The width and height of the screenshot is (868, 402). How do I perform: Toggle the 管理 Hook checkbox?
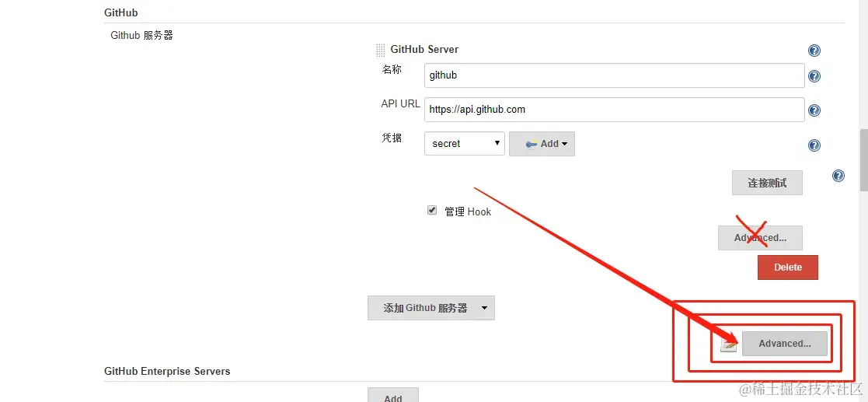click(x=432, y=211)
